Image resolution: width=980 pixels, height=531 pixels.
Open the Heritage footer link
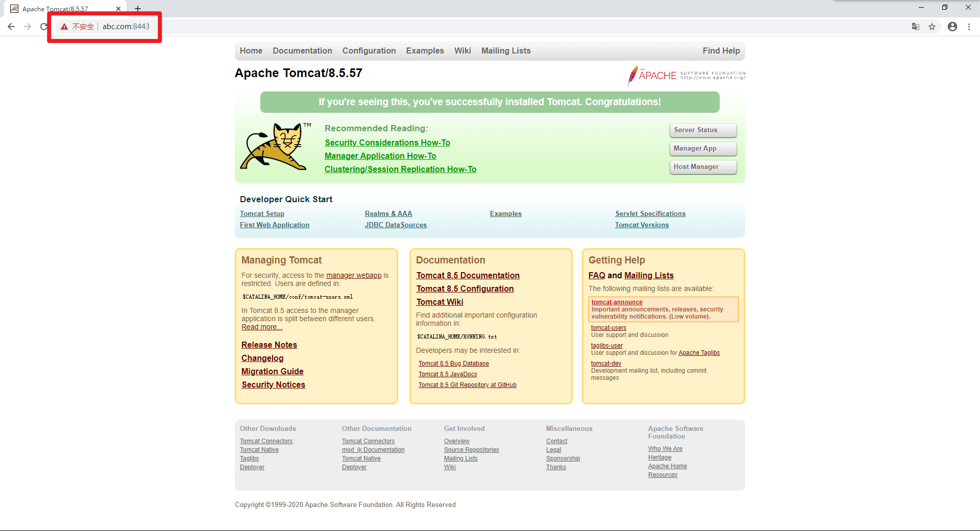(659, 457)
